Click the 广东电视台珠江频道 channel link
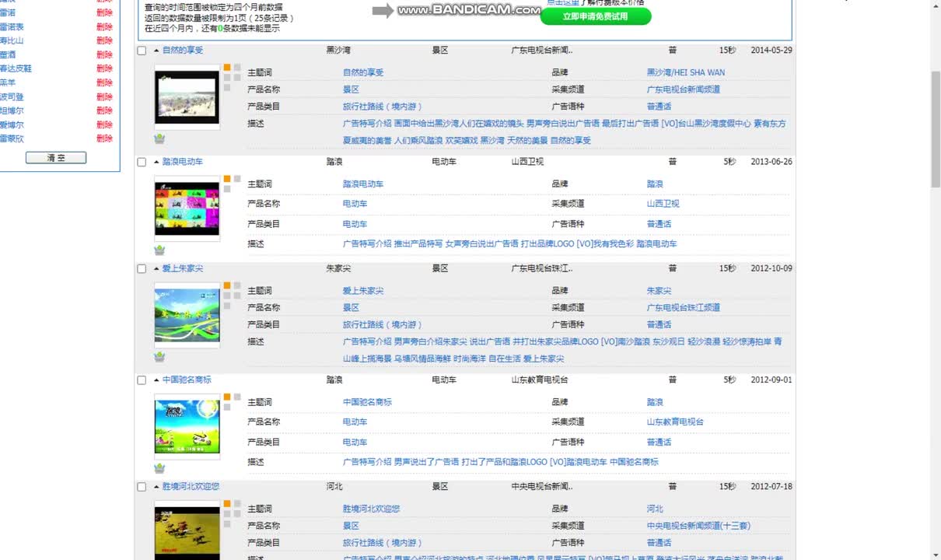 point(684,308)
